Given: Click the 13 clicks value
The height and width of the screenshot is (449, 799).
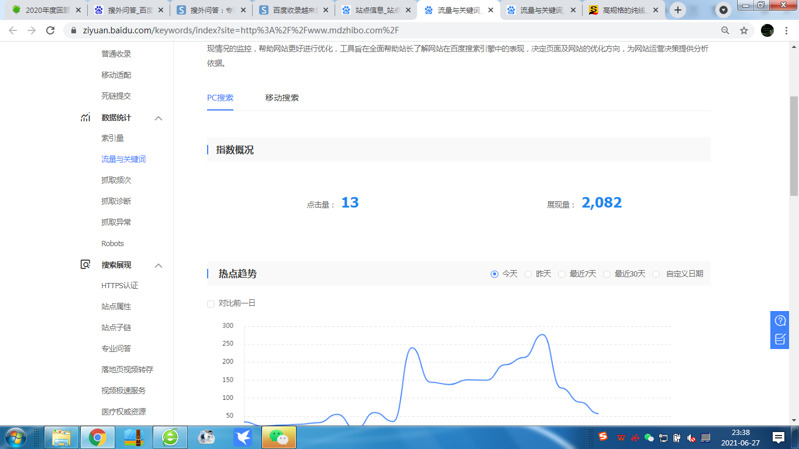Looking at the screenshot, I should point(350,203).
